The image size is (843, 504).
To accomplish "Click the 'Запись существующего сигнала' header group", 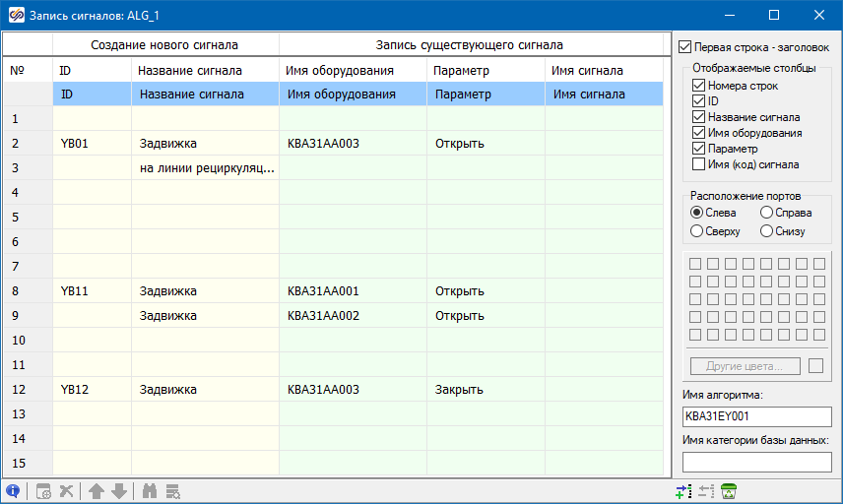I will point(470,45).
